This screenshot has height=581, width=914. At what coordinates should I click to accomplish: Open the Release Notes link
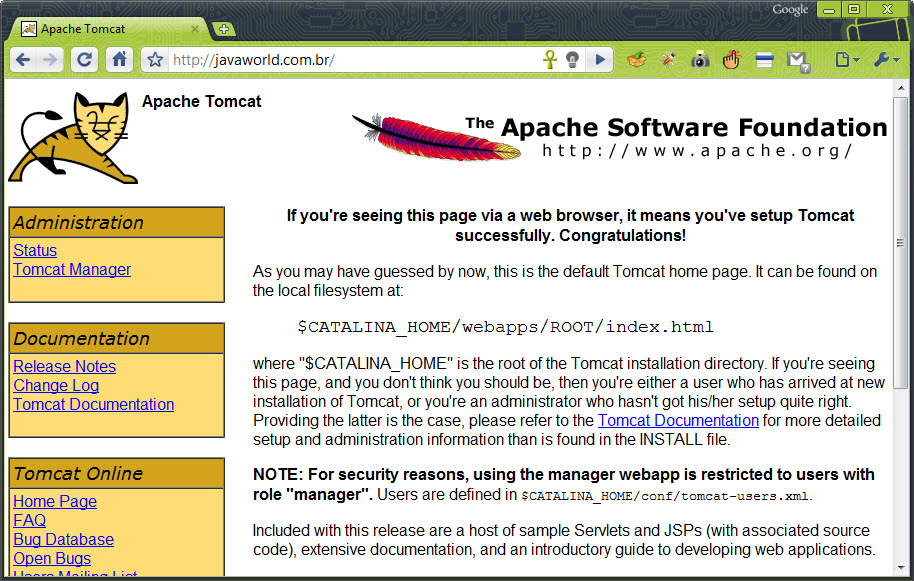point(65,366)
